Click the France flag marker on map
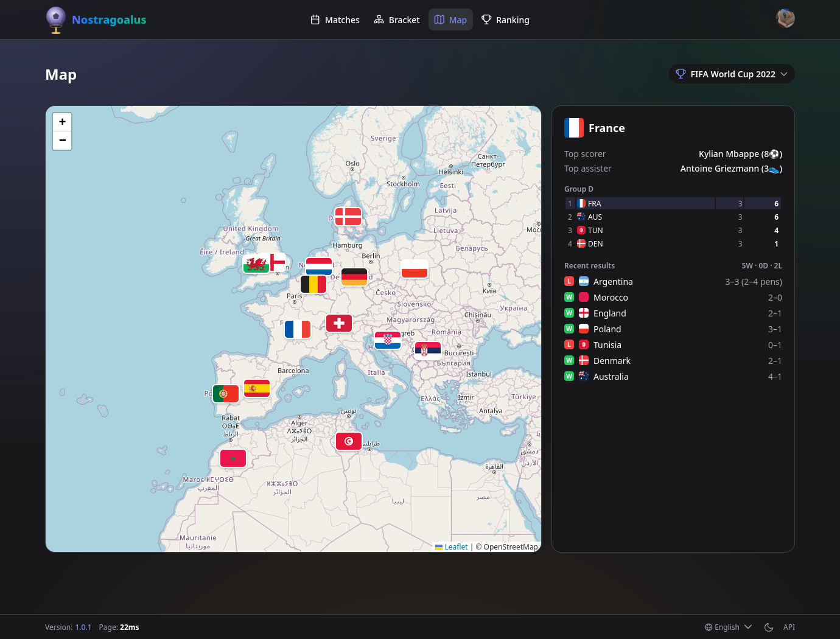The height and width of the screenshot is (639, 840). coord(298,329)
